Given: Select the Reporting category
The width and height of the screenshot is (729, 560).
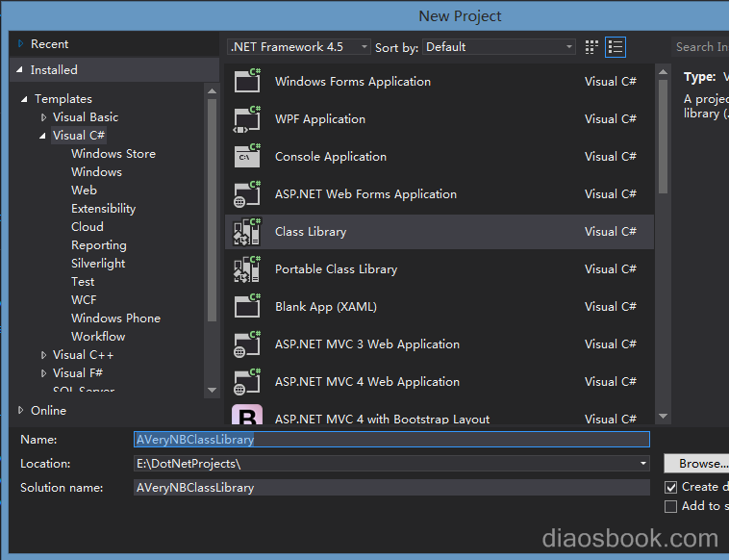Looking at the screenshot, I should 98,245.
